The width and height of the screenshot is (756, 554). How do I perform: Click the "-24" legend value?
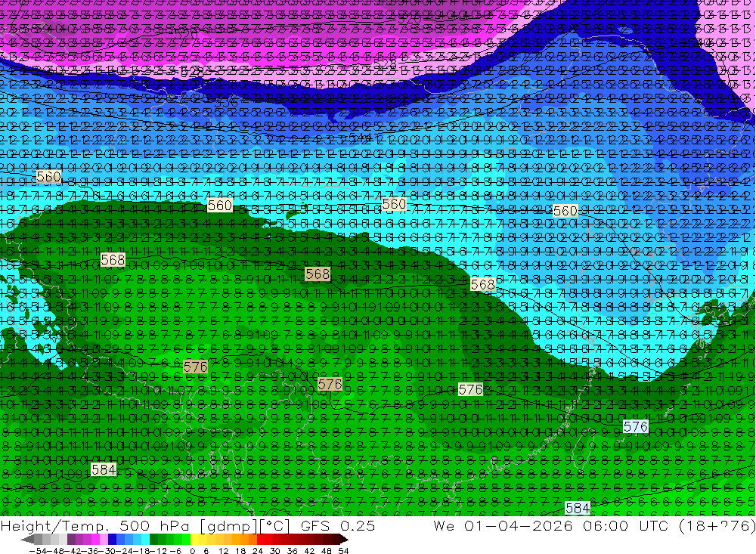pyautogui.click(x=124, y=551)
